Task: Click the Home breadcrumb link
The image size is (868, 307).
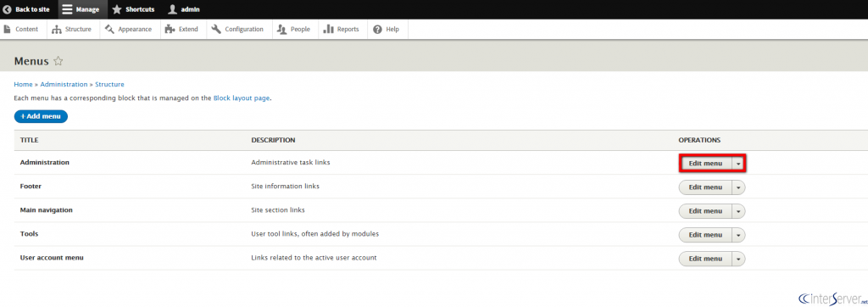Action: coord(23,84)
